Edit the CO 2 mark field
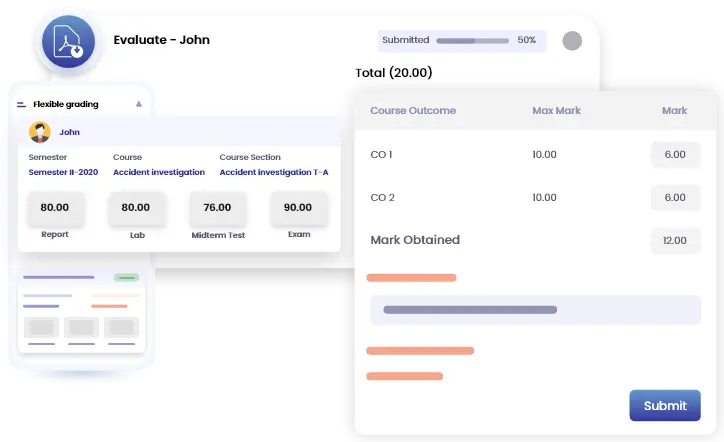This screenshot has width=724, height=442. [675, 198]
